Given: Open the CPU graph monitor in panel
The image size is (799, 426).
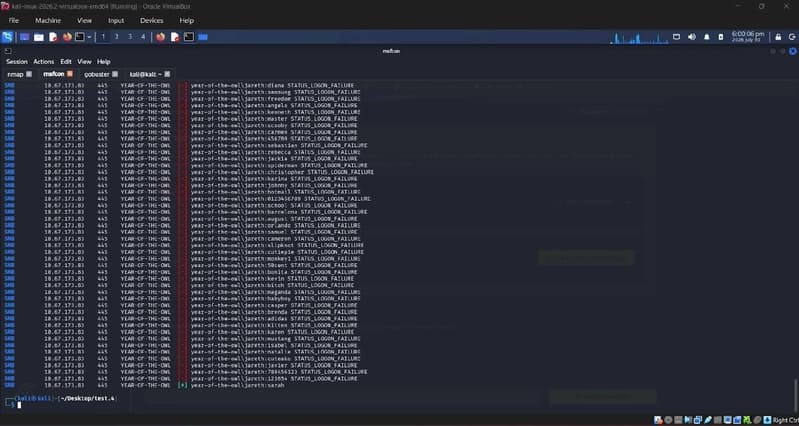Looking at the screenshot, I should pyautogui.click(x=639, y=37).
